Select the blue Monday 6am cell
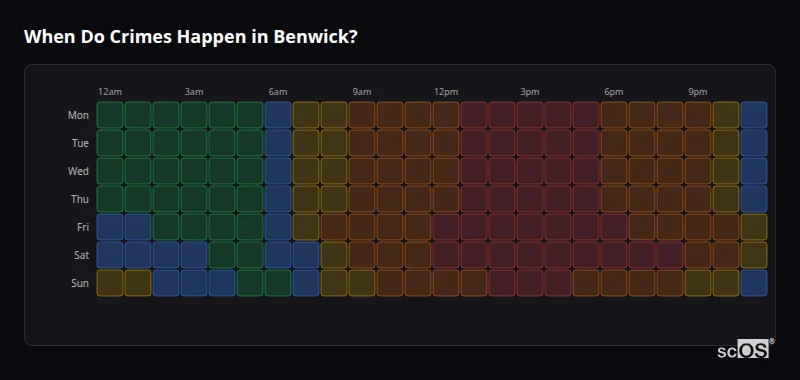This screenshot has width=800, height=380. coord(278,115)
